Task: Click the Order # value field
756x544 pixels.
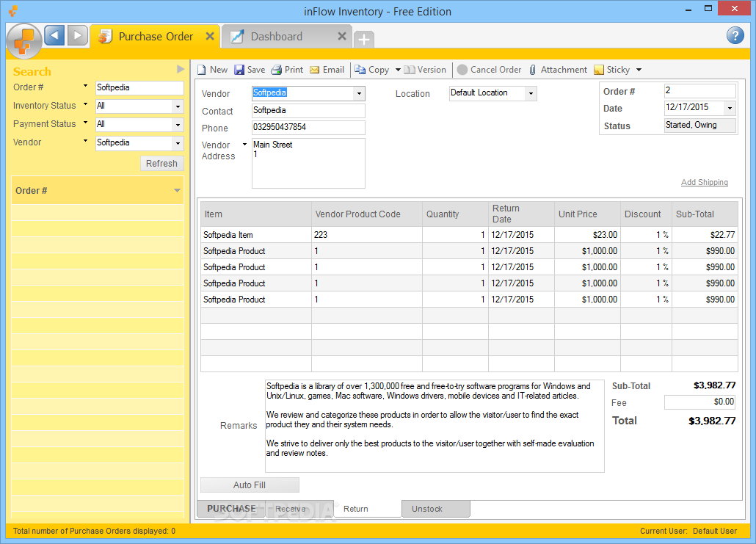Action: [x=699, y=91]
